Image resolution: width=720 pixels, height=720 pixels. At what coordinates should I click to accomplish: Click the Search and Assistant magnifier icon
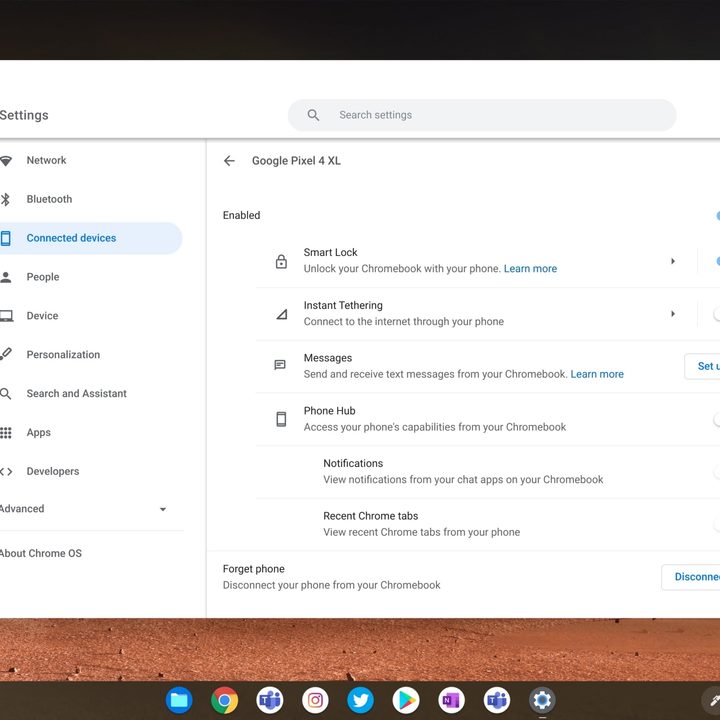coord(6,394)
